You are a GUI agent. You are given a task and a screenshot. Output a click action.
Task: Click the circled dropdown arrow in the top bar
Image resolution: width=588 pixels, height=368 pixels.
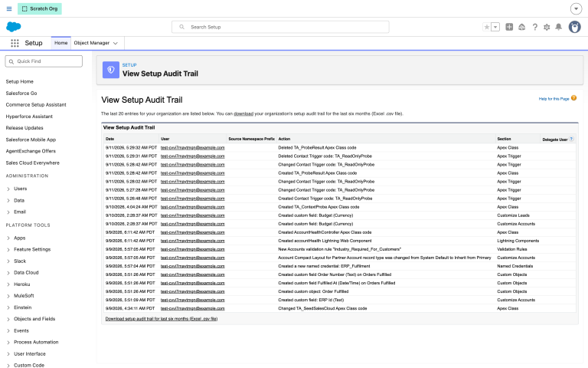576,8
